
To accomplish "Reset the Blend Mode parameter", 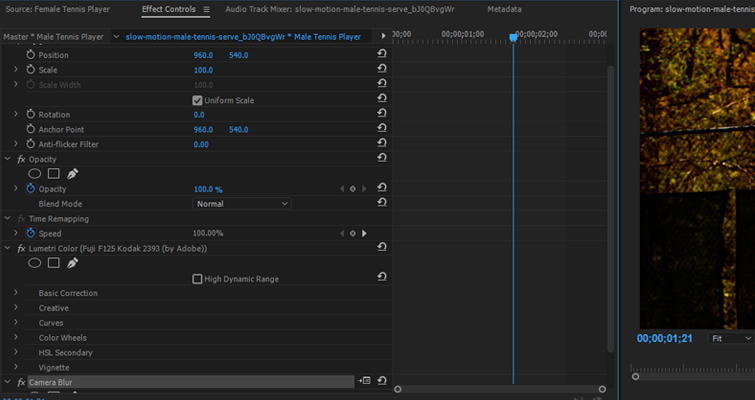I will pyautogui.click(x=382, y=203).
